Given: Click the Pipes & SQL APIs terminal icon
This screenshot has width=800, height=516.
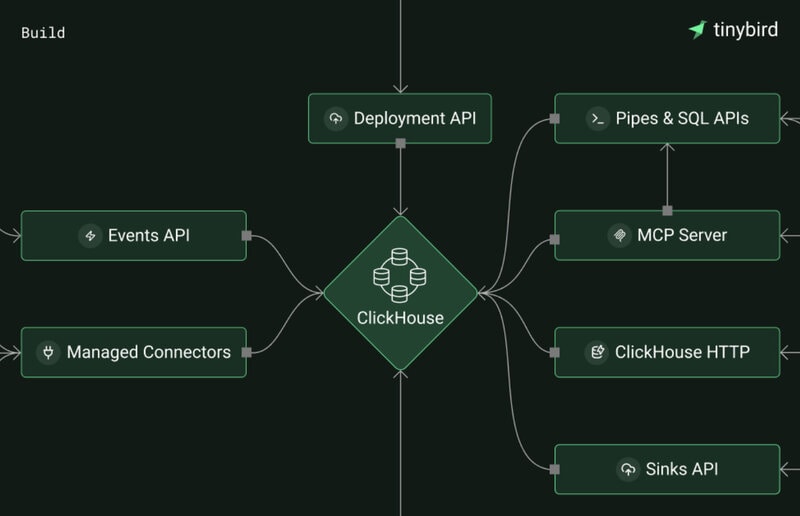Looking at the screenshot, I should [597, 118].
